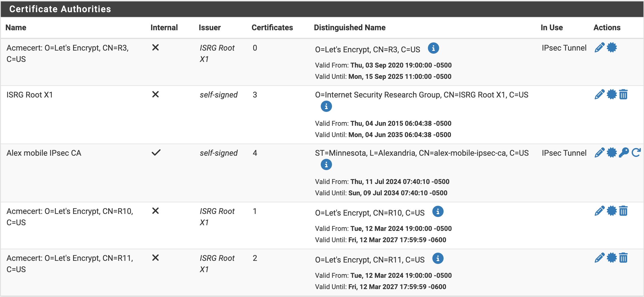Viewport: 644px width, 297px height.
Task: Edit the Alex mobile IPsec CA
Action: pyautogui.click(x=599, y=153)
